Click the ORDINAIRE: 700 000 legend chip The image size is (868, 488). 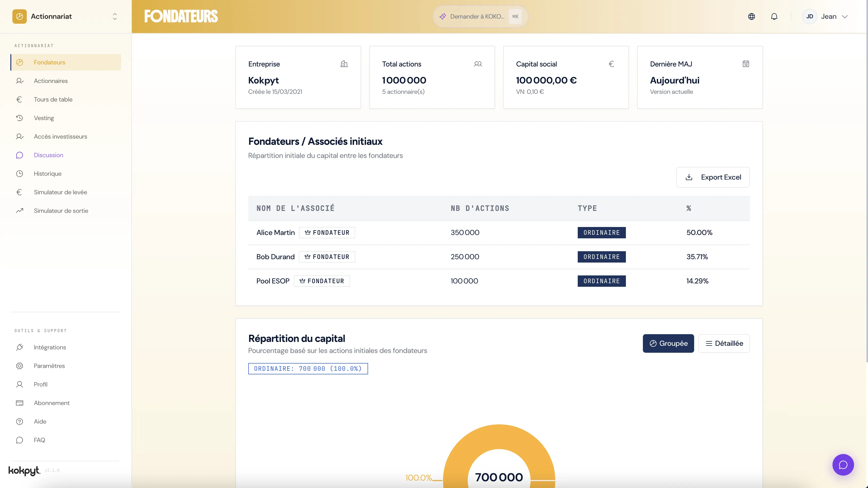[308, 369]
